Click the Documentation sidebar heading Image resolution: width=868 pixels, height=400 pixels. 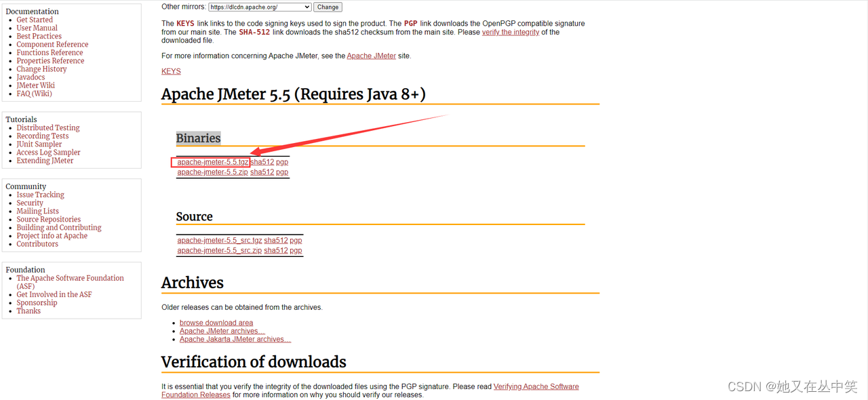tap(32, 12)
